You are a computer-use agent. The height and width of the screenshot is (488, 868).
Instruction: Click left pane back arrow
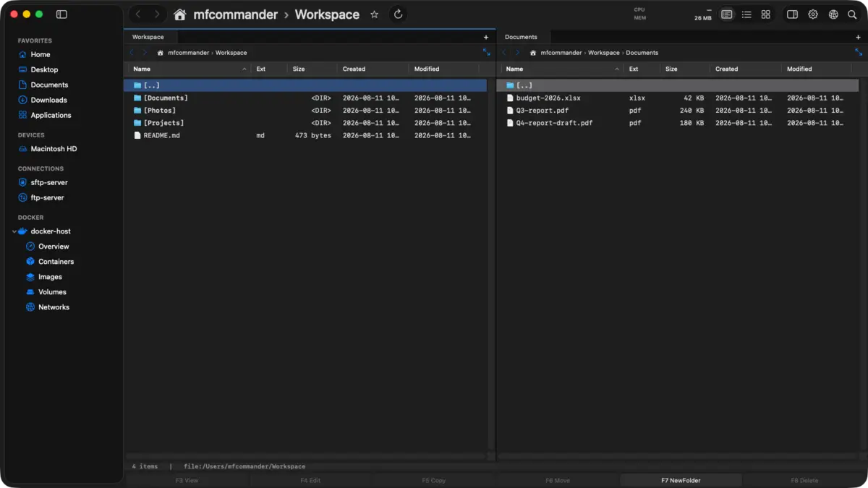click(132, 53)
